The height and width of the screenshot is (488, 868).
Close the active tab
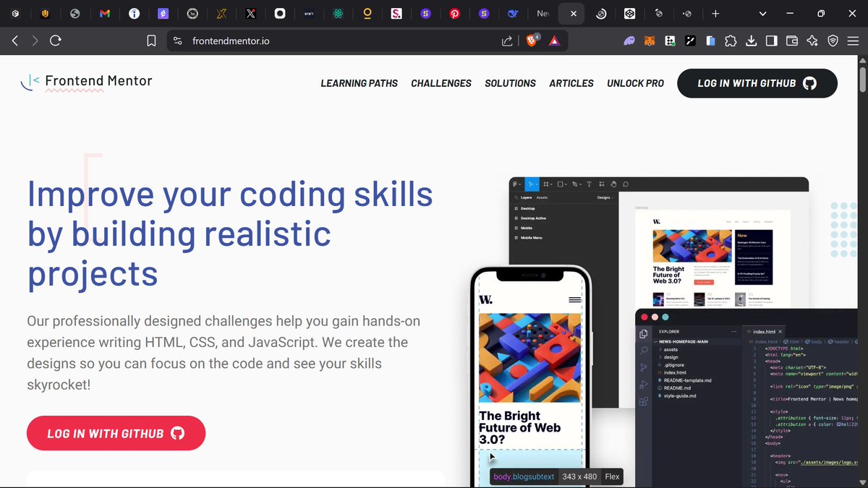(574, 13)
